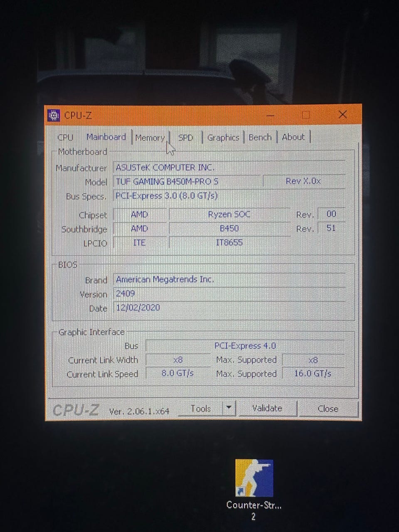This screenshot has height=532, width=399.
Task: Click southbridge revision value 51
Action: (331, 228)
